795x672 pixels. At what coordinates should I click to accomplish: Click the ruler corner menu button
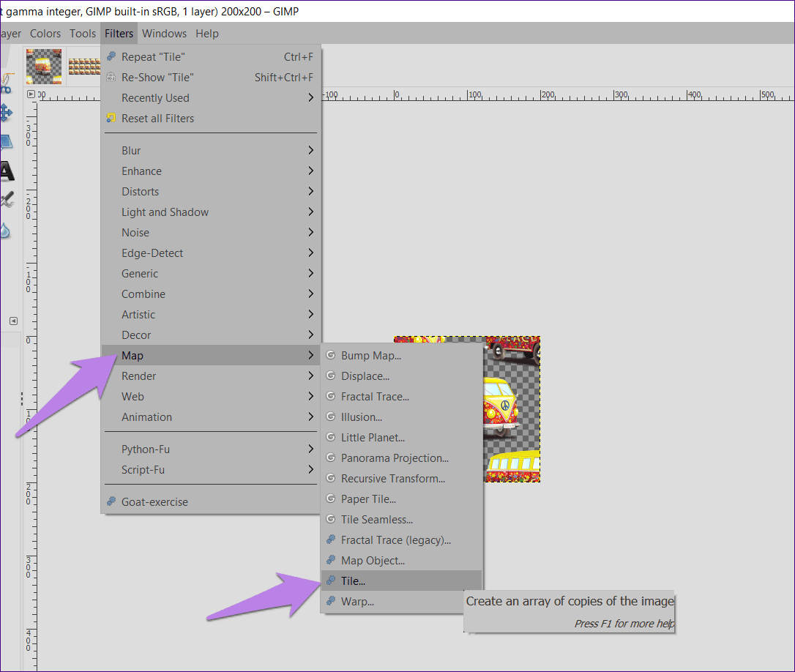point(31,94)
